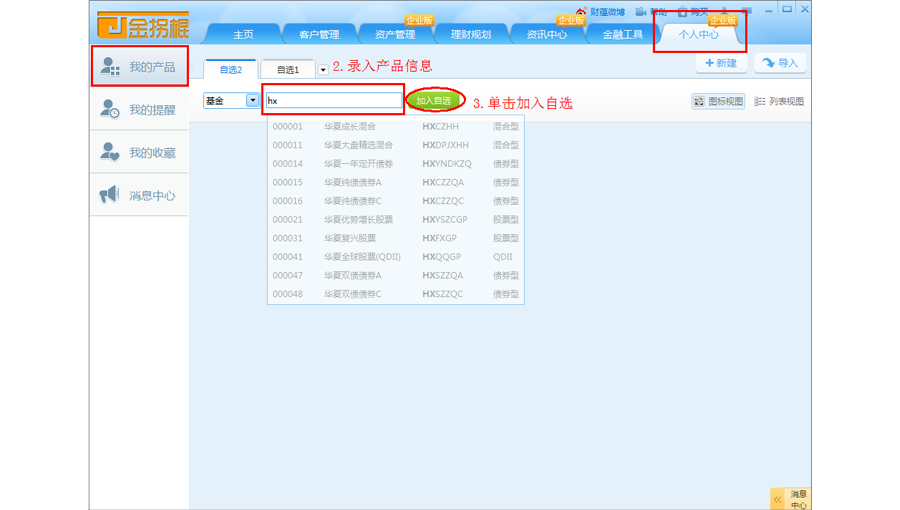Open 我的产品 in the sidebar
The image size is (900, 510).
click(140, 67)
